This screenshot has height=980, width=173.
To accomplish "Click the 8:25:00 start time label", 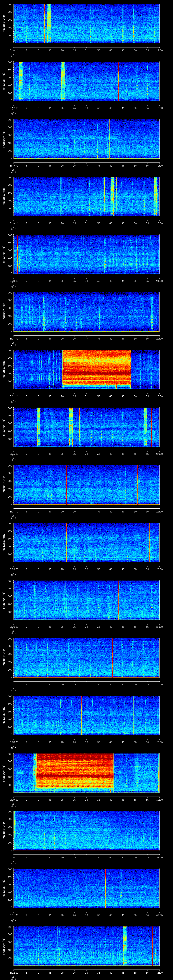I will tap(14, 569).
